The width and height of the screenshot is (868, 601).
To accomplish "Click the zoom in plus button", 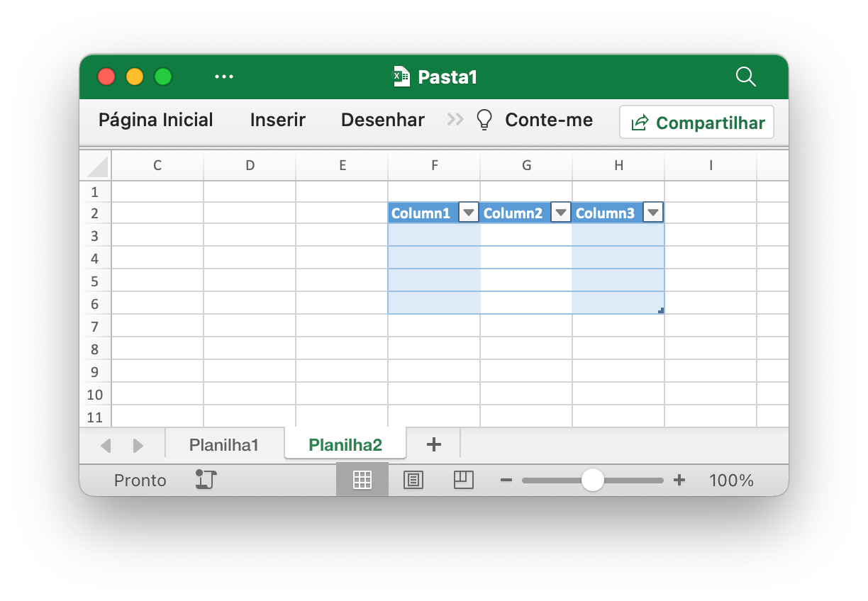I will [x=679, y=480].
